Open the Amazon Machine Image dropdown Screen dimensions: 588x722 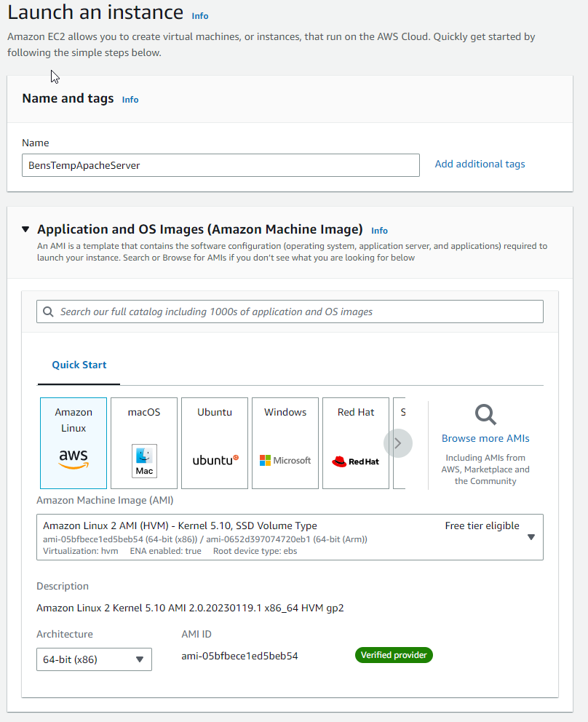[290, 537]
